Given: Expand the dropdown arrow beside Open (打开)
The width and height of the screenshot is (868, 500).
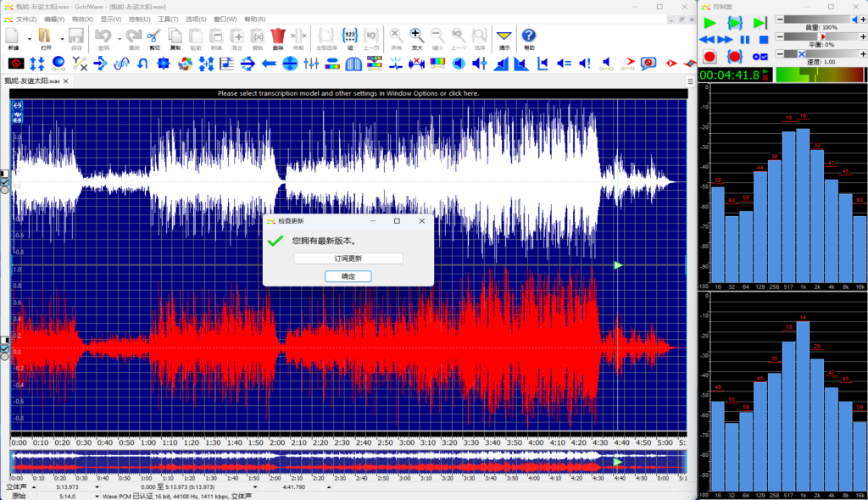Looking at the screenshot, I should pos(62,38).
